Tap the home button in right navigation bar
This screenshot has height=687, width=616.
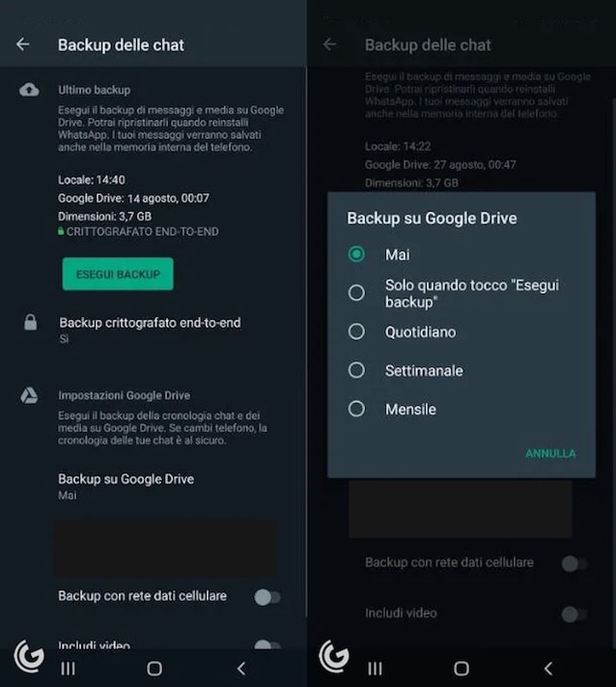pyautogui.click(x=461, y=669)
